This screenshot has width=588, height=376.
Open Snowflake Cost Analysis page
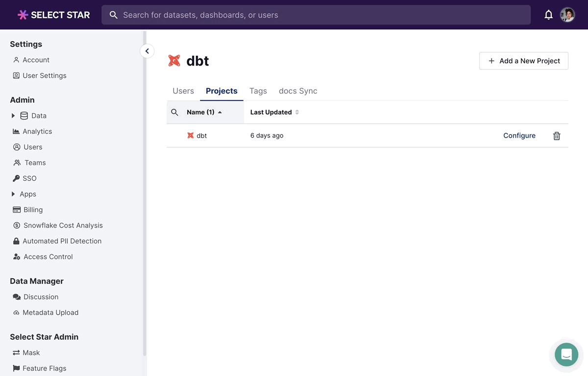coord(63,225)
